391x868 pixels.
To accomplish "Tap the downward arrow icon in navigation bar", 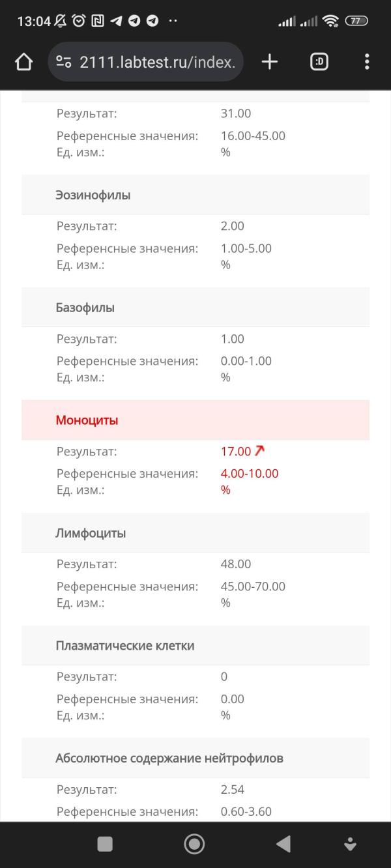I will (x=350, y=844).
